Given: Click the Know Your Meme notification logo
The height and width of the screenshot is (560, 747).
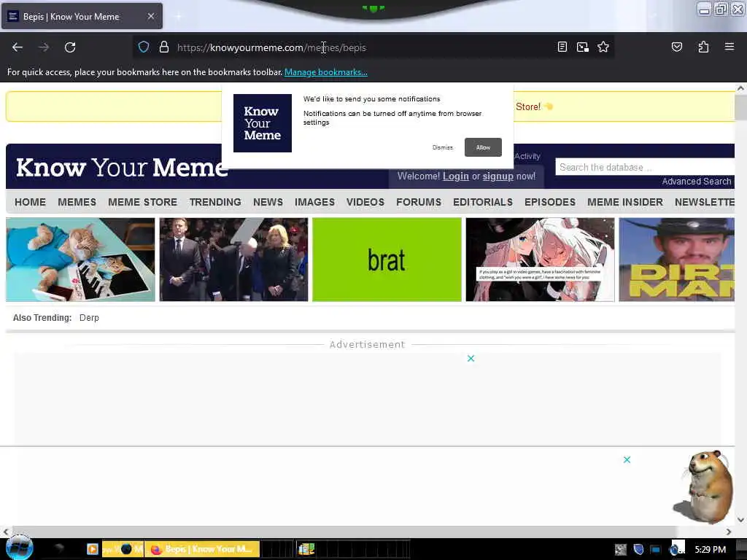Looking at the screenshot, I should point(263,122).
